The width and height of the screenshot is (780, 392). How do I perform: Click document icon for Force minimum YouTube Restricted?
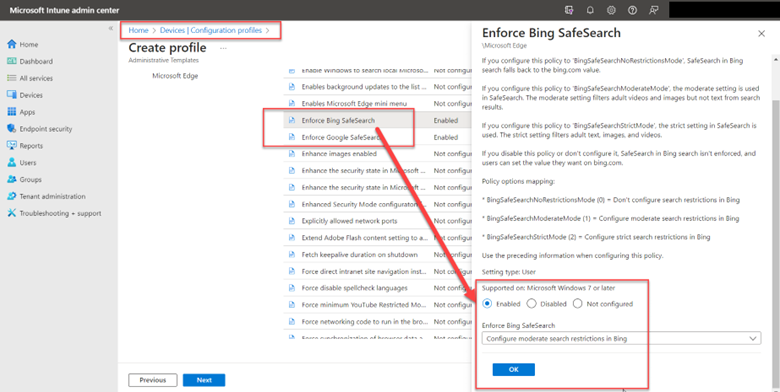pos(292,305)
